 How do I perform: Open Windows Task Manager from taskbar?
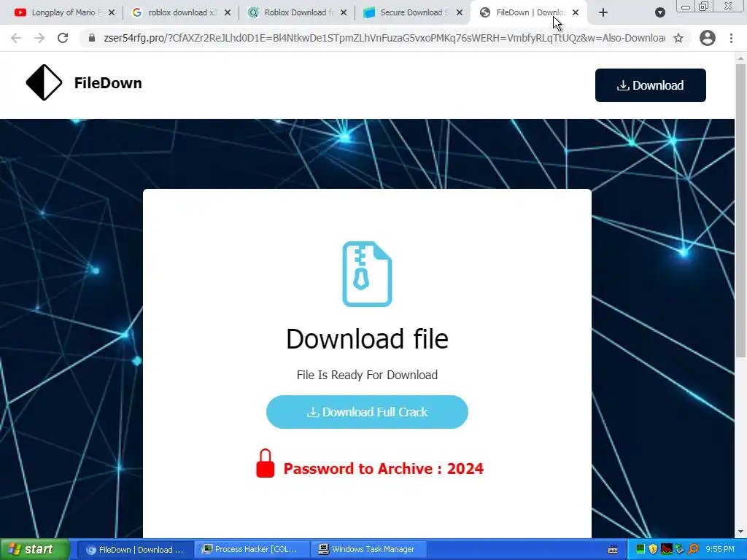click(x=368, y=550)
